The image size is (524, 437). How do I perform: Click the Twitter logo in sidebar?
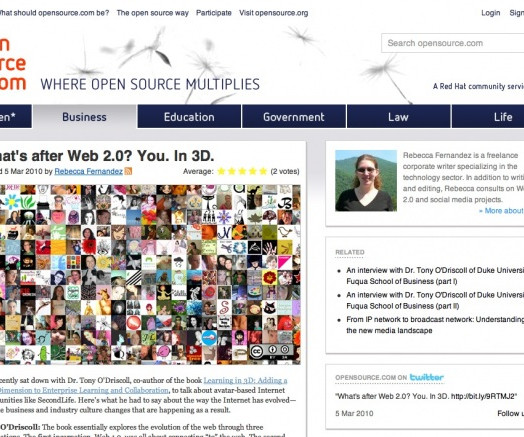click(426, 377)
